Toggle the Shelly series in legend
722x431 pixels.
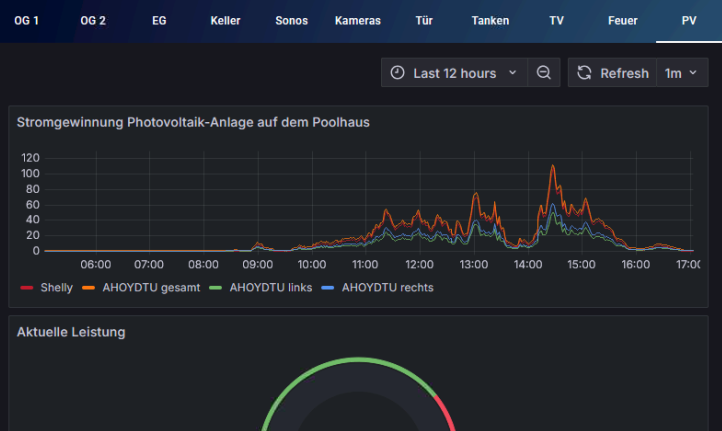[x=57, y=288]
